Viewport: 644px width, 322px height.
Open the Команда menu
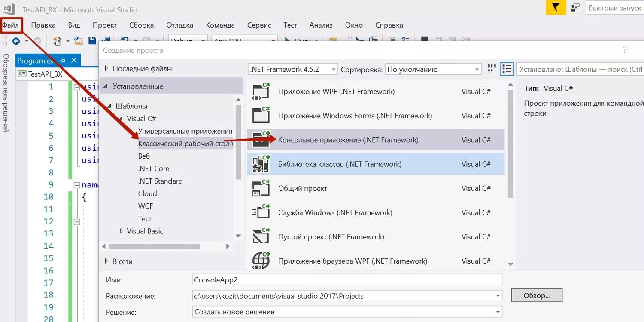pos(220,25)
